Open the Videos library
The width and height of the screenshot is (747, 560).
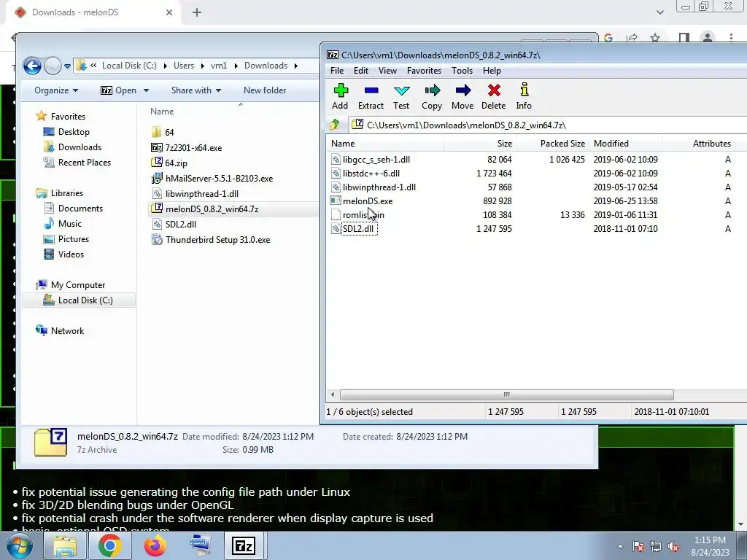[x=63, y=254]
